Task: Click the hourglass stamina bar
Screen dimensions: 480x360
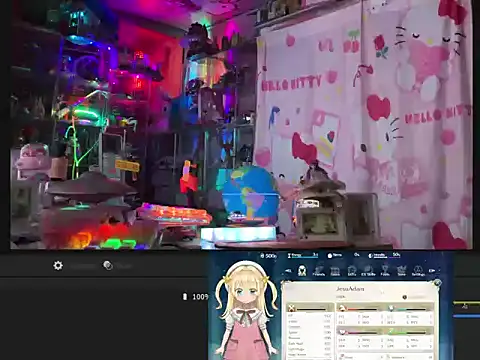Action: [x=303, y=256]
